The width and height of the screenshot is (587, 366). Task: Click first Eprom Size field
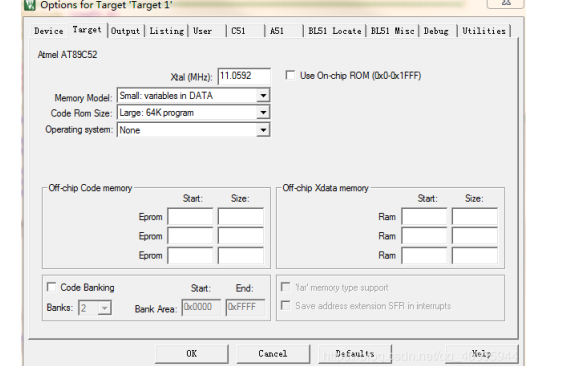coord(241,217)
